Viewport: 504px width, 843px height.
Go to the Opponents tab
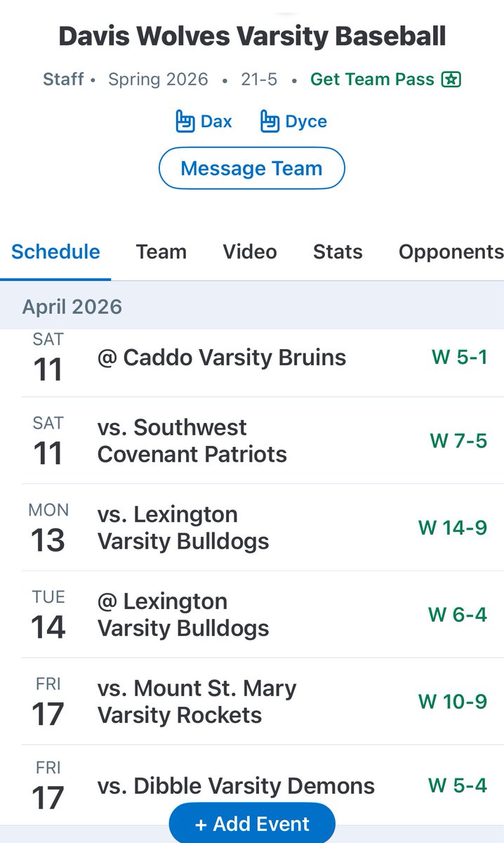coord(451,251)
